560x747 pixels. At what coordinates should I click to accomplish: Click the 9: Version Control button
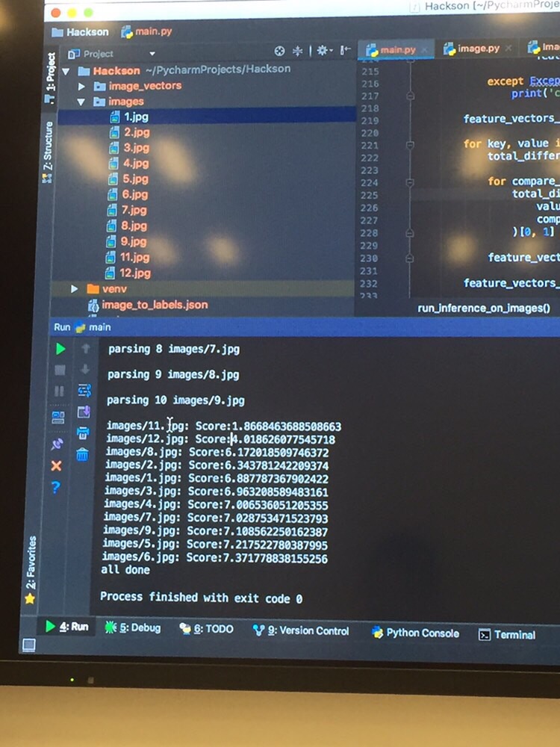[x=301, y=630]
